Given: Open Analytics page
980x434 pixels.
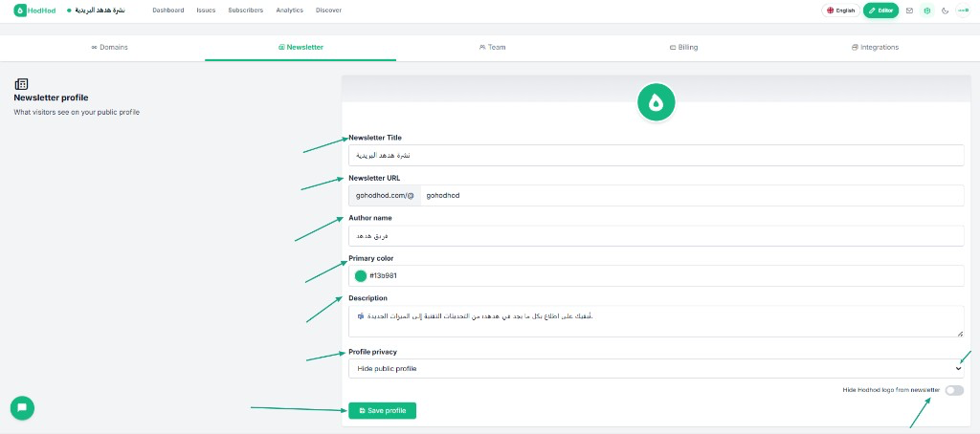Looking at the screenshot, I should point(289,11).
